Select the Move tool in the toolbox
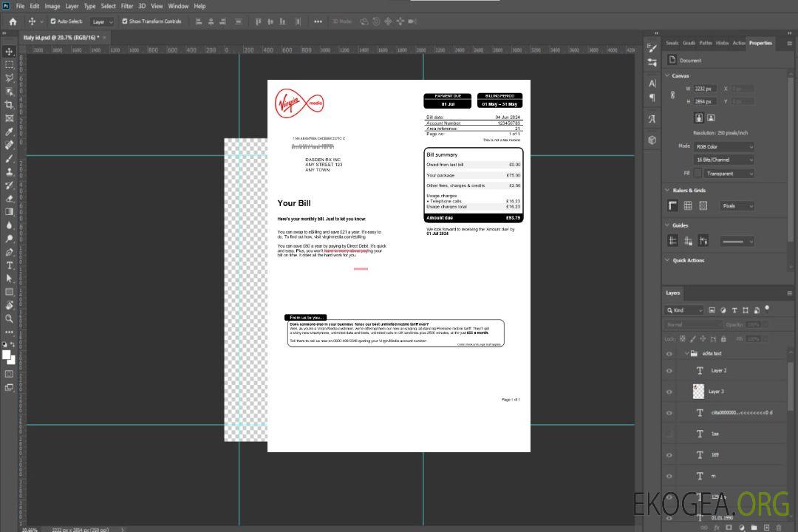Image resolution: width=798 pixels, height=532 pixels. pos(9,52)
